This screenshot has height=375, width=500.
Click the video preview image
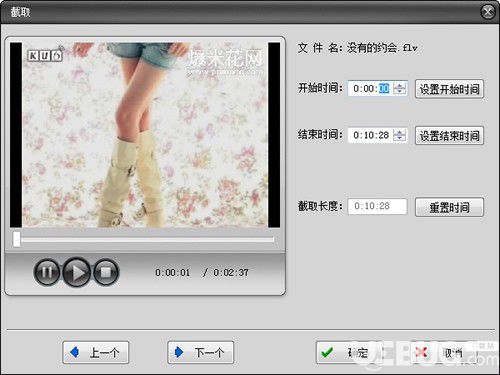coord(145,135)
